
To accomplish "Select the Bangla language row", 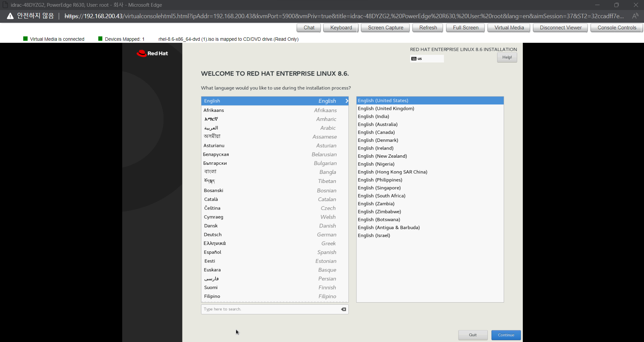I will click(275, 172).
